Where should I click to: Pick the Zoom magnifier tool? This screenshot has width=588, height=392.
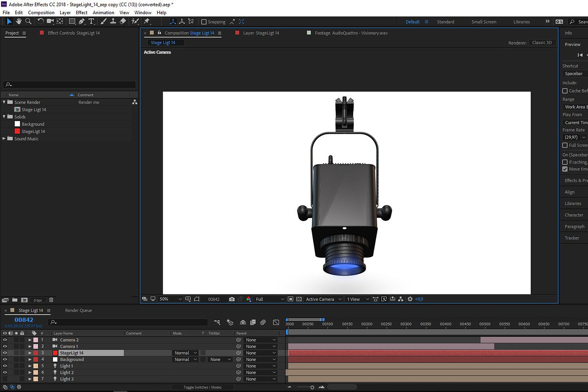coord(28,22)
